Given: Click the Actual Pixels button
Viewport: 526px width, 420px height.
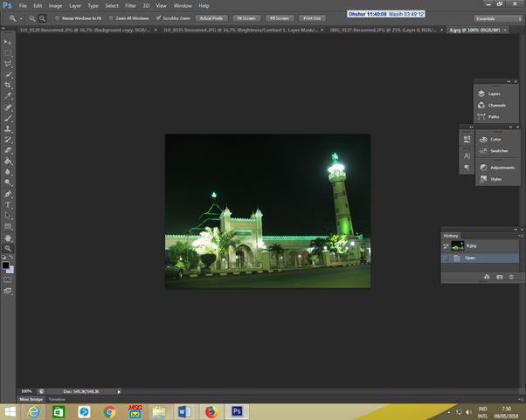Looking at the screenshot, I should [x=211, y=17].
